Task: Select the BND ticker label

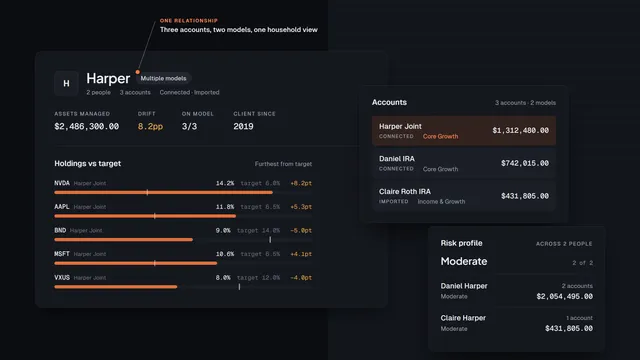Action: [60, 231]
